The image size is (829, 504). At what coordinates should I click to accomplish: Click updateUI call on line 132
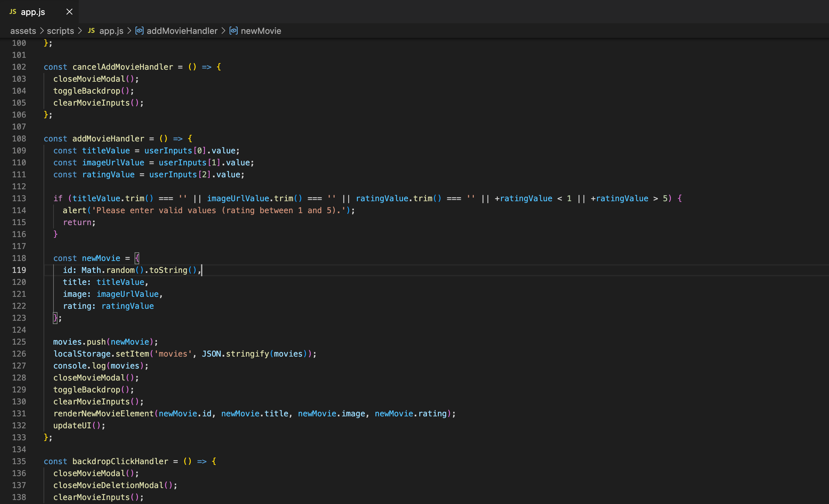(72, 426)
